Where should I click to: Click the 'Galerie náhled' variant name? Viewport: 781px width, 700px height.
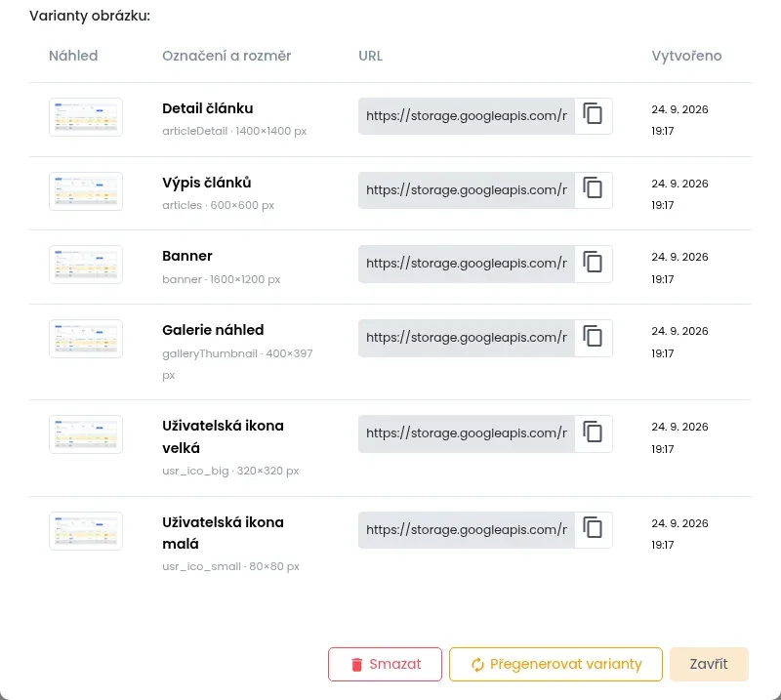213,330
